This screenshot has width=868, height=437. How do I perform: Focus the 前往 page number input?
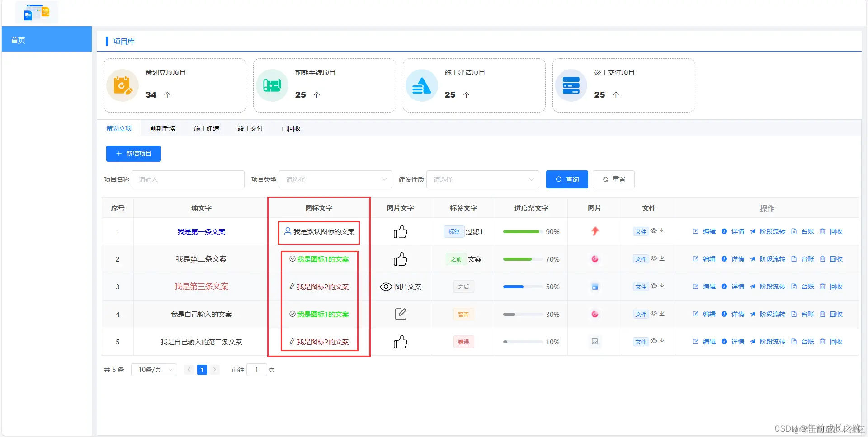point(256,370)
